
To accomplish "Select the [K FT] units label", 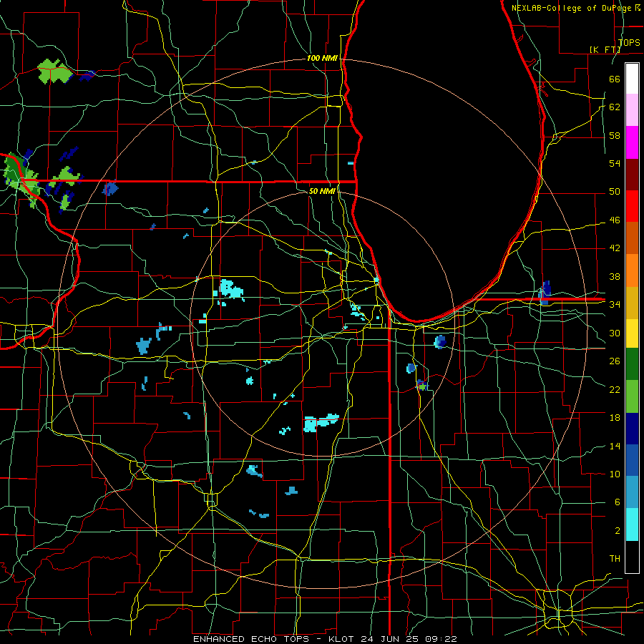I will point(605,49).
